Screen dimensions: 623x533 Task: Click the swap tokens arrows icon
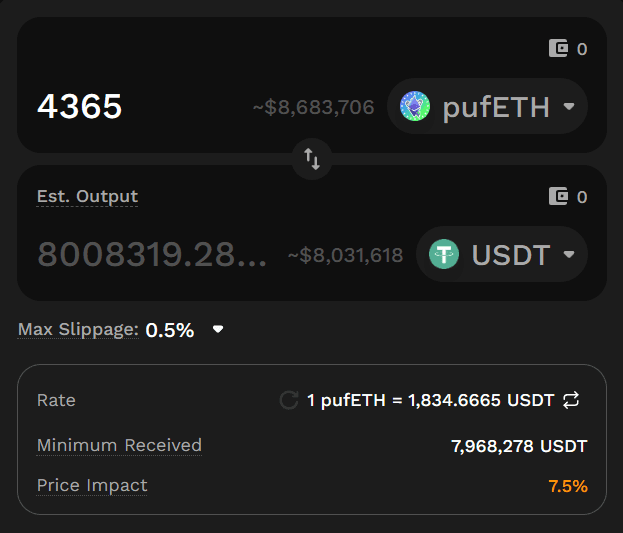pos(312,158)
